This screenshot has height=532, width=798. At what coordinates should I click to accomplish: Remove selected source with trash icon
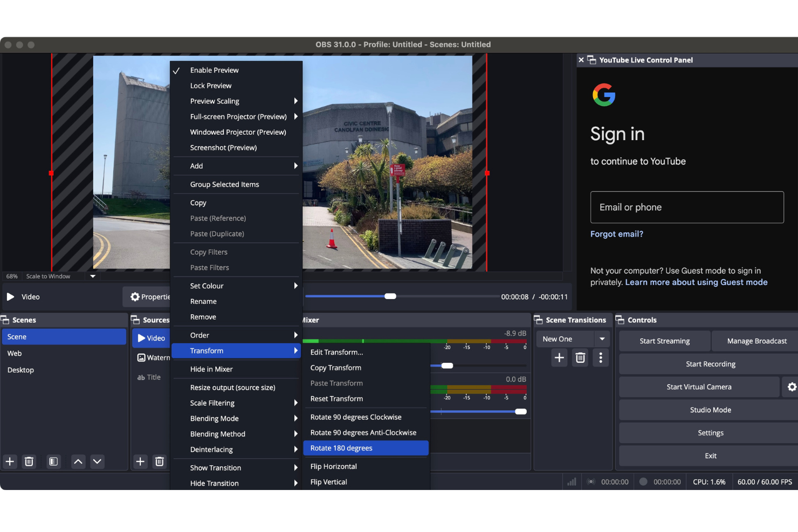pos(160,461)
